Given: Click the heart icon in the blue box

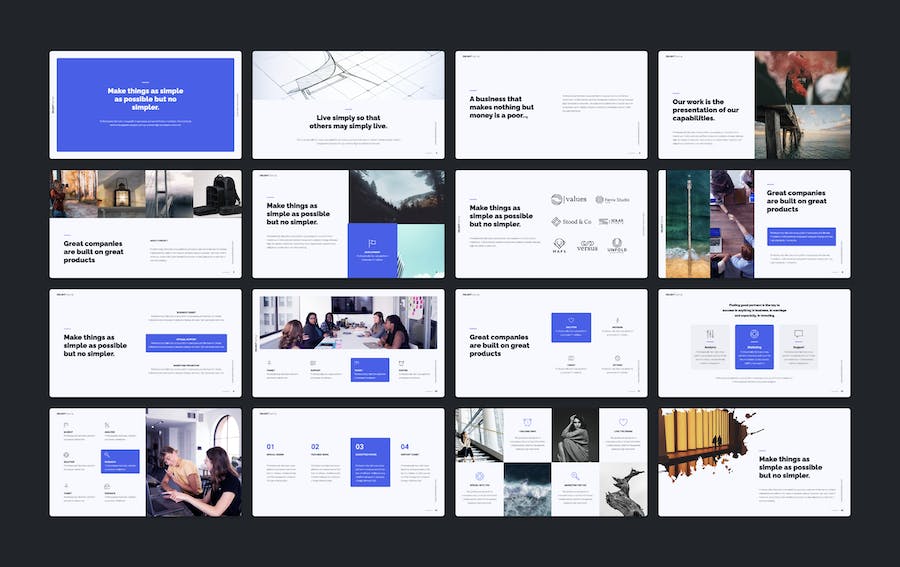Looking at the screenshot, I should click(x=571, y=321).
